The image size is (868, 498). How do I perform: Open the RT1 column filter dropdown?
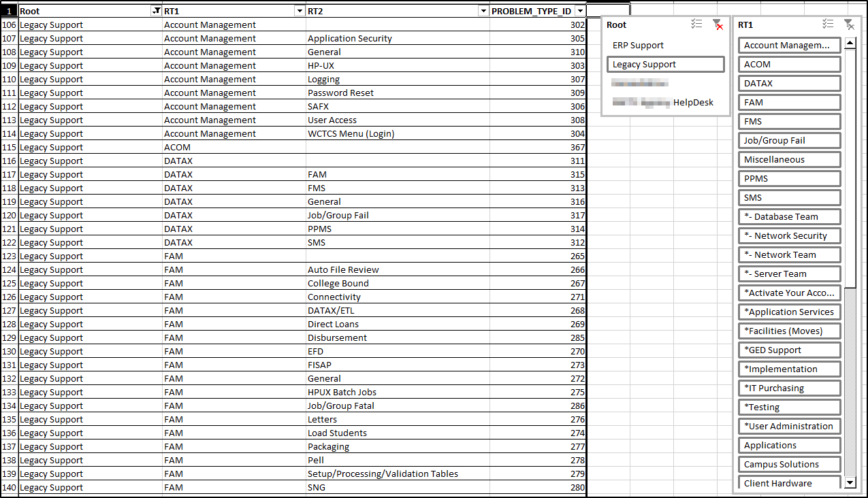(299, 10)
